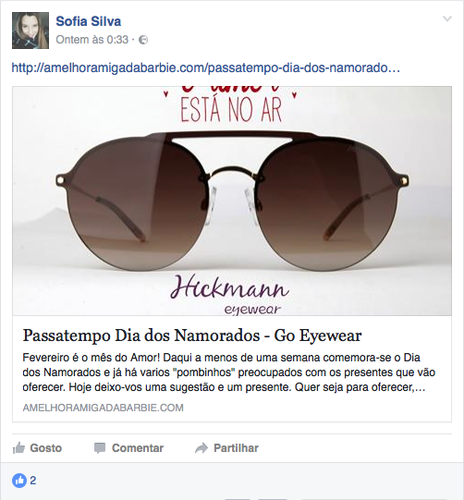Open the amelhoramigadabarbie.com passatempo URL

coord(206,68)
